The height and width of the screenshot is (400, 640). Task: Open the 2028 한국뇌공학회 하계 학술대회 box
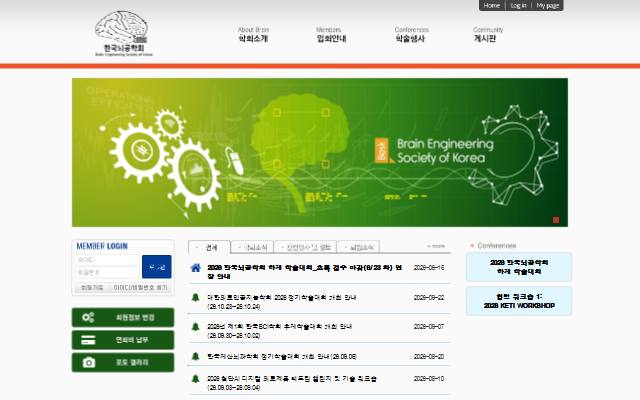tap(519, 267)
